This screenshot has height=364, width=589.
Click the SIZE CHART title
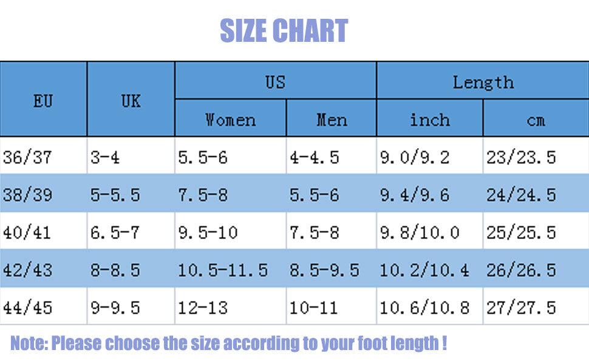(284, 31)
